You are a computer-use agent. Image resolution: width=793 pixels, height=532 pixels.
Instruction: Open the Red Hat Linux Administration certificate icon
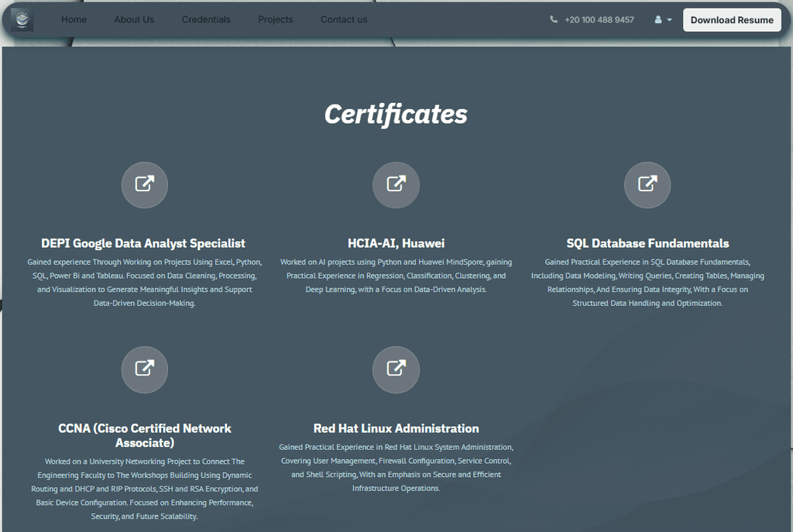[x=396, y=369]
